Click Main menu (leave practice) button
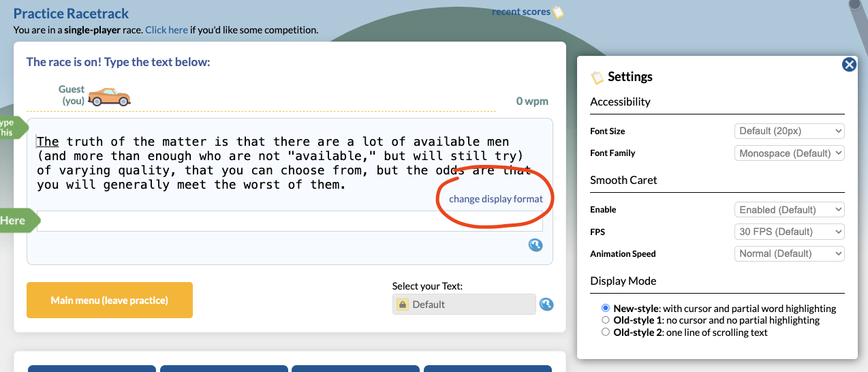 click(110, 300)
